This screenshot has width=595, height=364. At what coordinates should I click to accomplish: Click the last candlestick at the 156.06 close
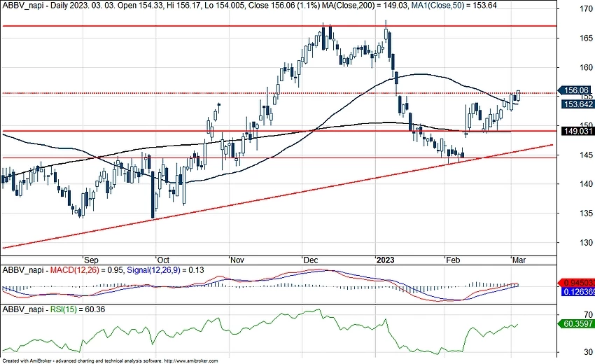click(x=519, y=96)
